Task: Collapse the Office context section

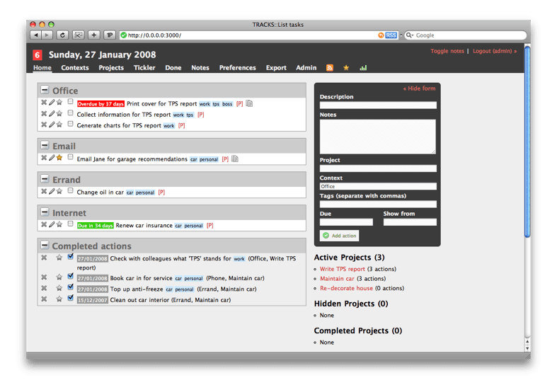Action: click(x=45, y=91)
